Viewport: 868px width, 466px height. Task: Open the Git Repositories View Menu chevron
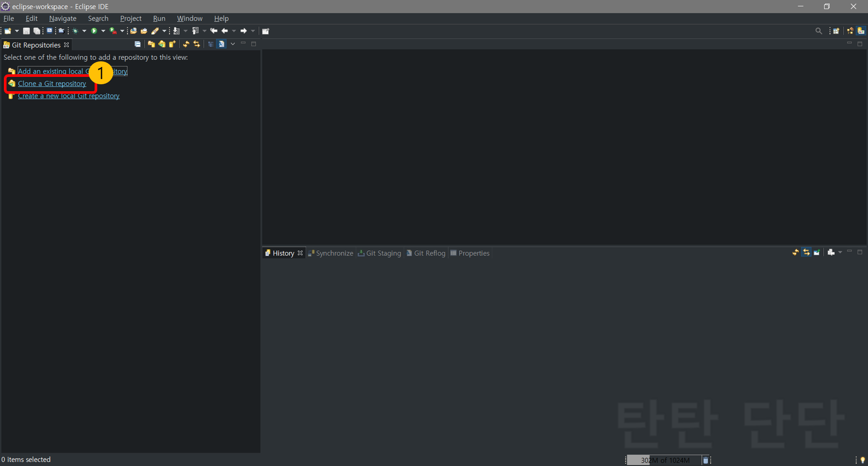pyautogui.click(x=233, y=44)
